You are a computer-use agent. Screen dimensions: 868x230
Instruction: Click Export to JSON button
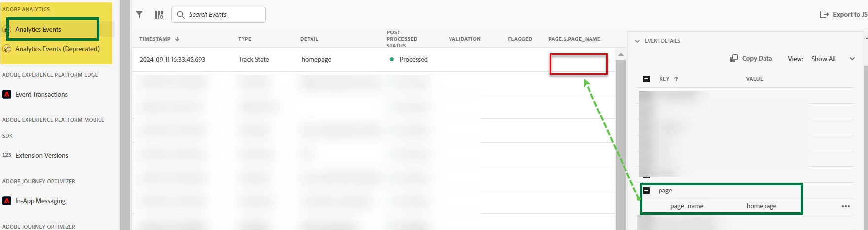tap(843, 14)
